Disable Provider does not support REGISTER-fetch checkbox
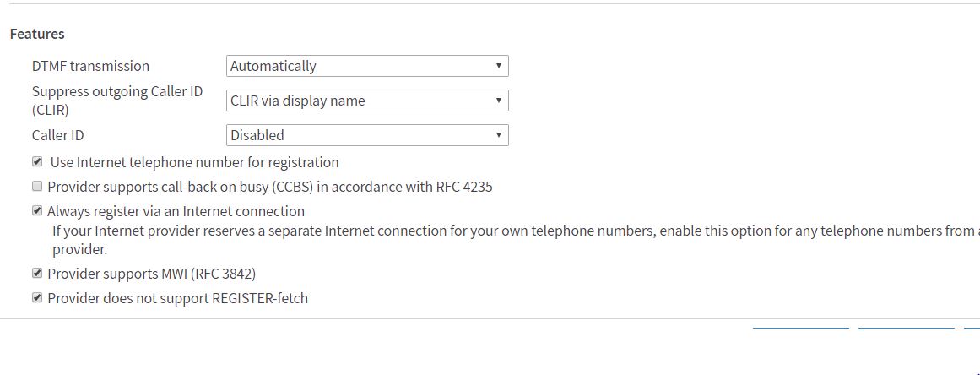 pyautogui.click(x=37, y=298)
